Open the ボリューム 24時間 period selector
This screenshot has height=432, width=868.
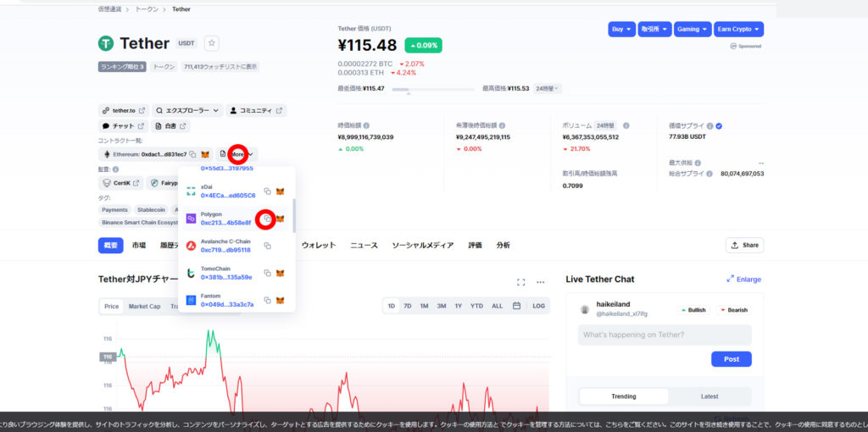click(607, 125)
